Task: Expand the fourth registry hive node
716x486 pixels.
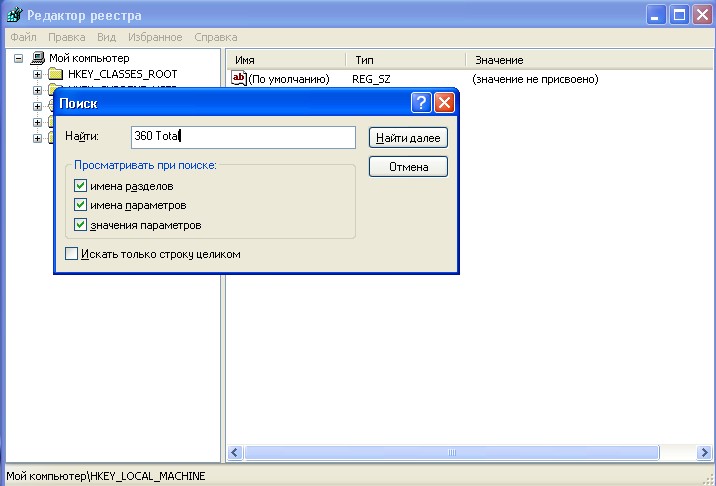Action: click(x=37, y=122)
